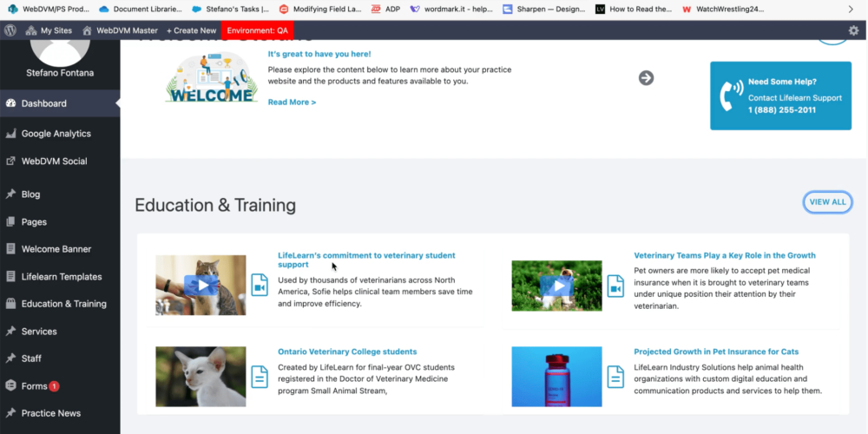Click the Staff pin icon

pos(10,358)
